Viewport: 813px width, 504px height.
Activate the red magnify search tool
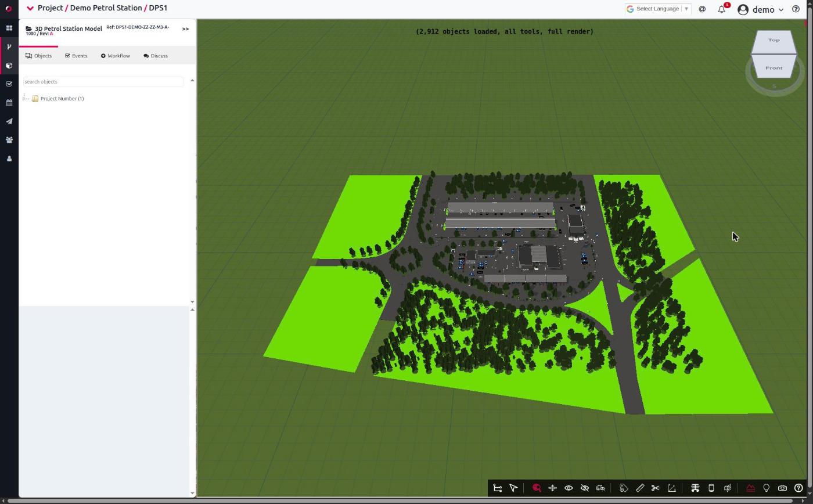(x=537, y=488)
